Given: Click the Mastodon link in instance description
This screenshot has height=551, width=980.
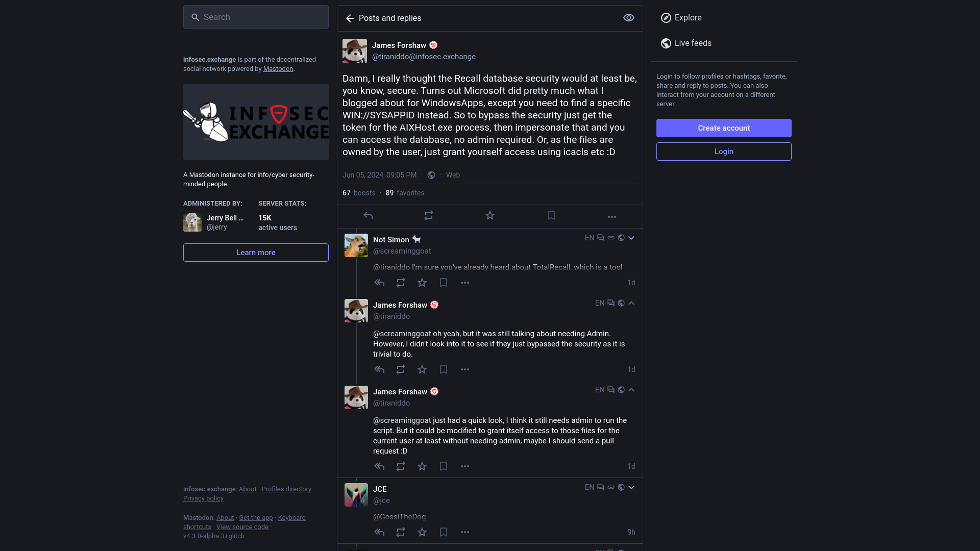Looking at the screenshot, I should 278,69.
